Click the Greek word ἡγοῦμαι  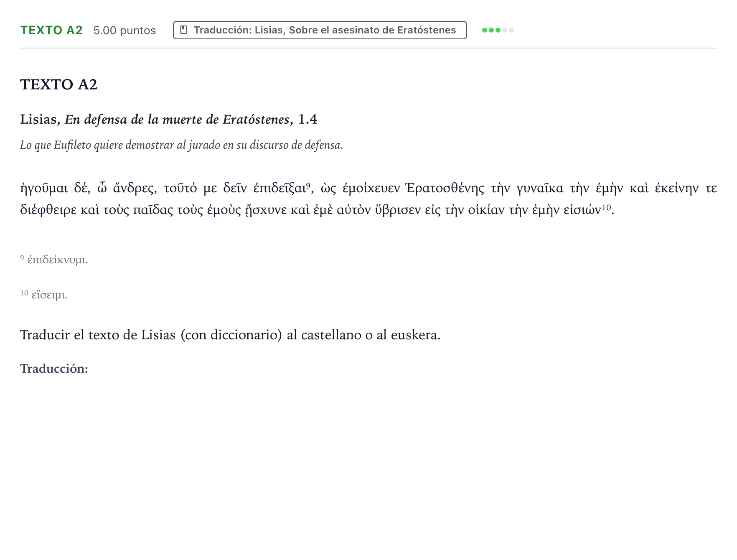(44, 188)
